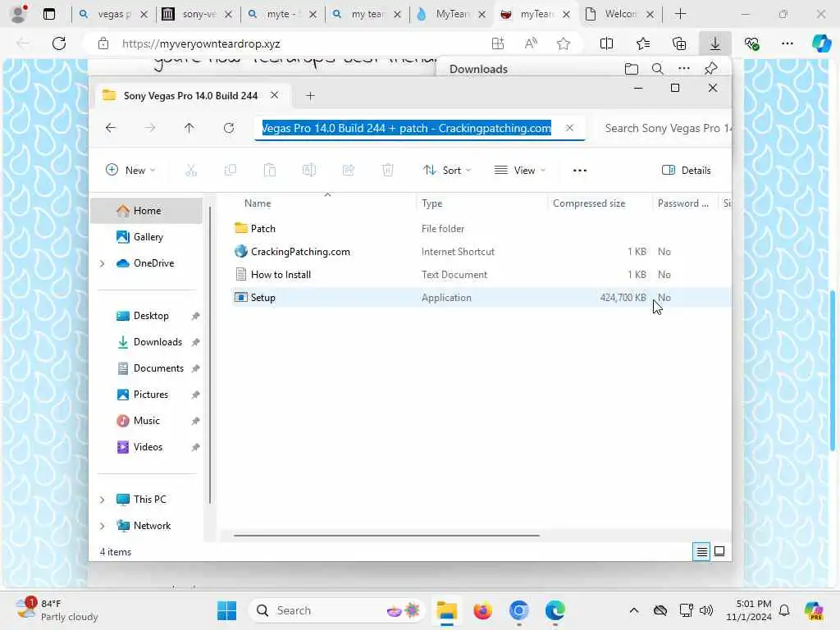Search downloads in Edge Downloads panel
The width and height of the screenshot is (840, 630).
point(658,69)
